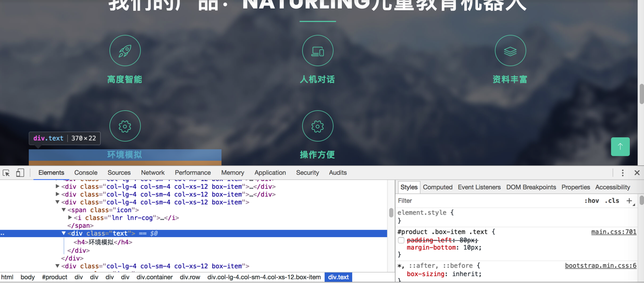The width and height of the screenshot is (644, 283).
Task: Click the laptop icon above 人机对话
Action: (318, 51)
